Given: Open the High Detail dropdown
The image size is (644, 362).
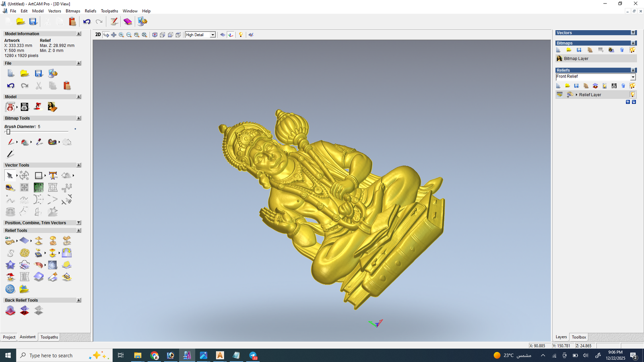Looking at the screenshot, I should [x=213, y=35].
